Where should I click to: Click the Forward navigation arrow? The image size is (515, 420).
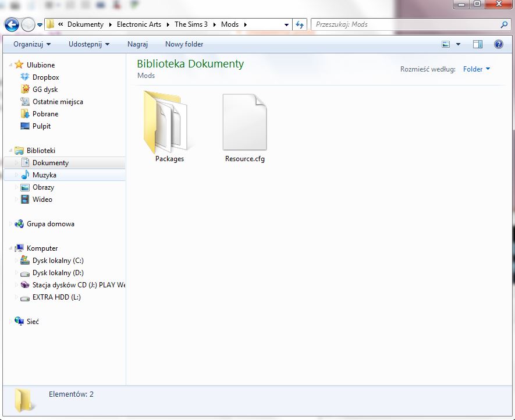(29, 24)
